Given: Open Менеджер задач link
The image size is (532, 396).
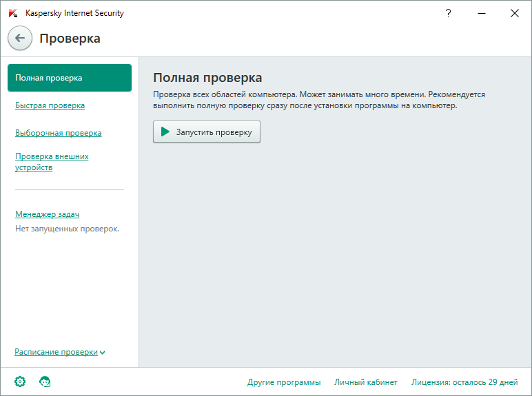Looking at the screenshot, I should pos(48,214).
